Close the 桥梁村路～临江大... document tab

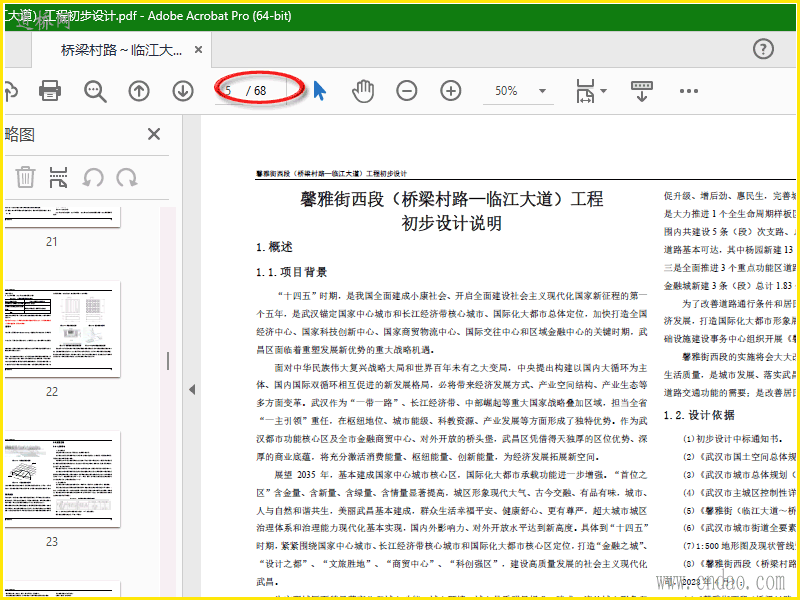pos(198,49)
